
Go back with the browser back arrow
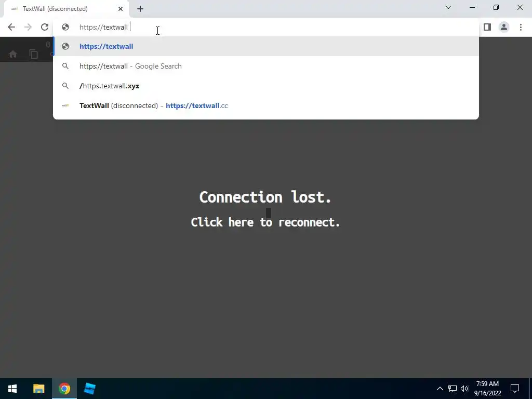pyautogui.click(x=11, y=27)
